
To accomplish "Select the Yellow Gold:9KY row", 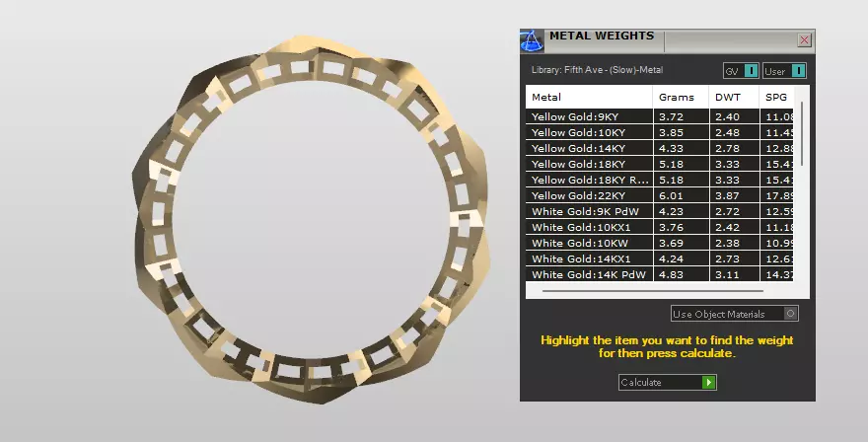I will point(659,116).
